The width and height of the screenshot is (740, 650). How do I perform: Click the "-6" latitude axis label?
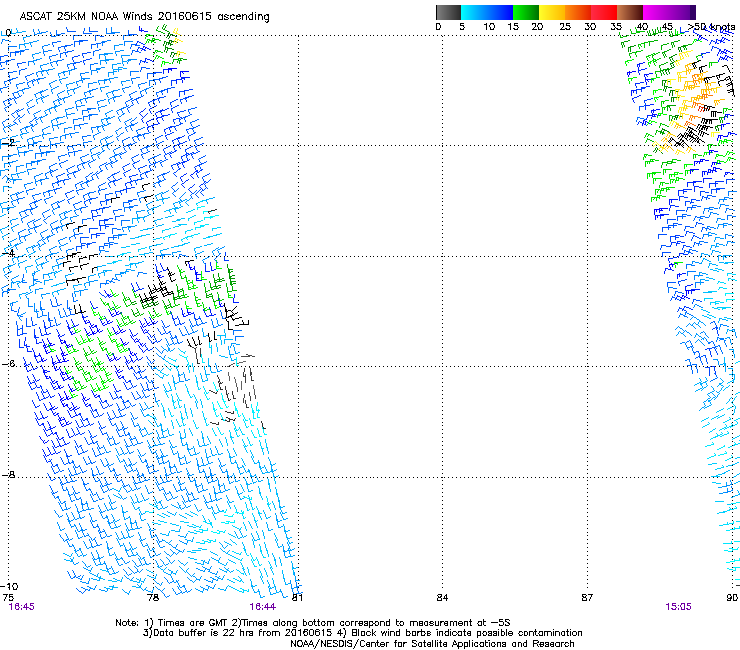click(8, 363)
